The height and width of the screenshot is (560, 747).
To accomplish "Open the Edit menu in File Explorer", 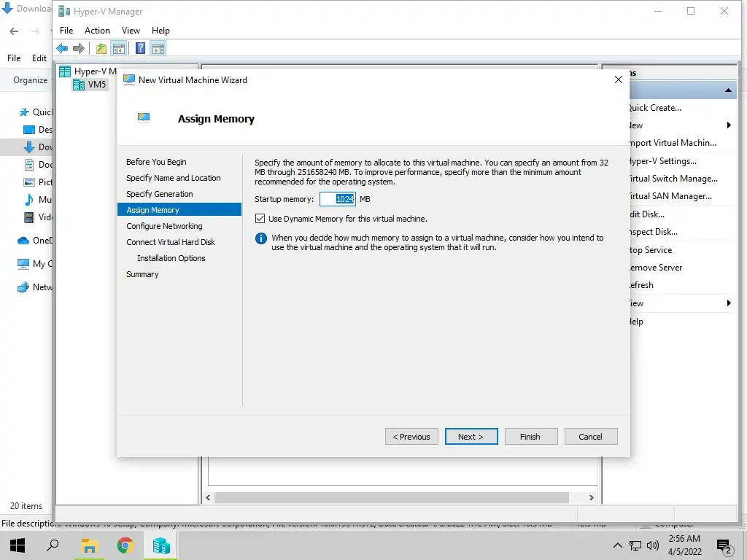I will (39, 58).
